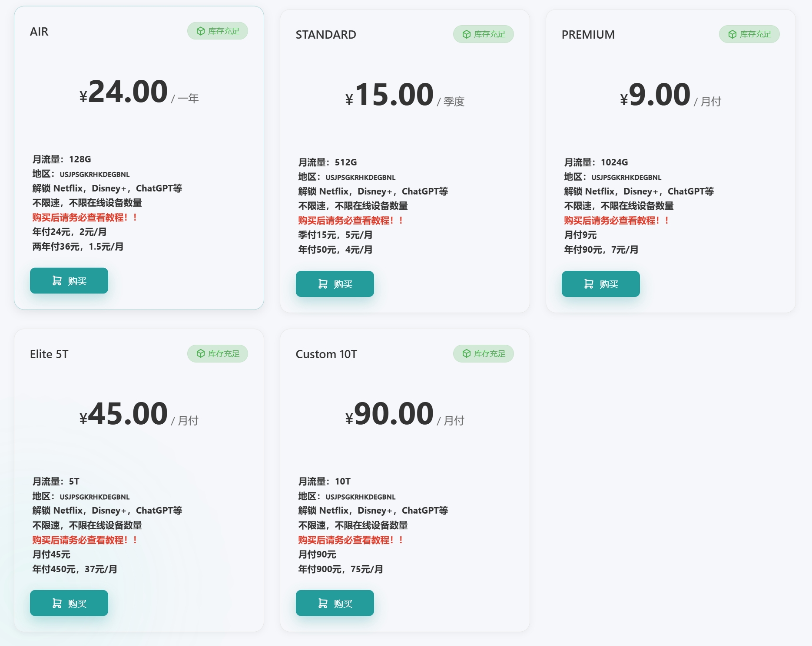Click the cart icon on the Elite 5T plan
812x646 pixels.
(x=57, y=603)
